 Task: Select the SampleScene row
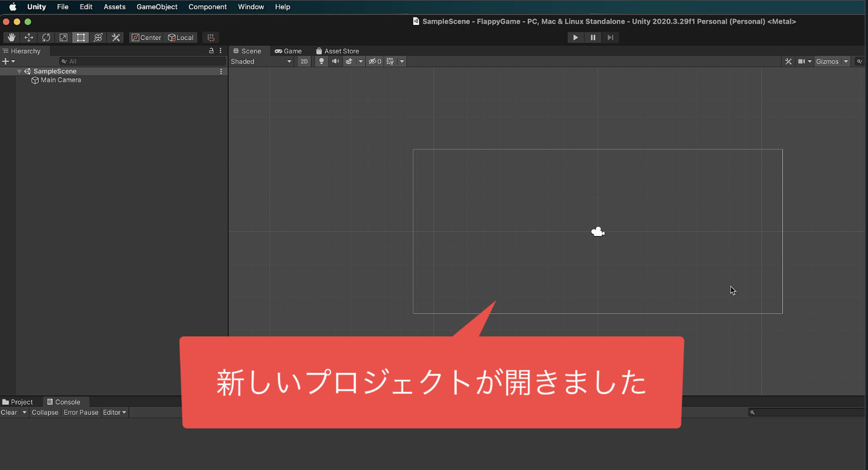[113, 71]
